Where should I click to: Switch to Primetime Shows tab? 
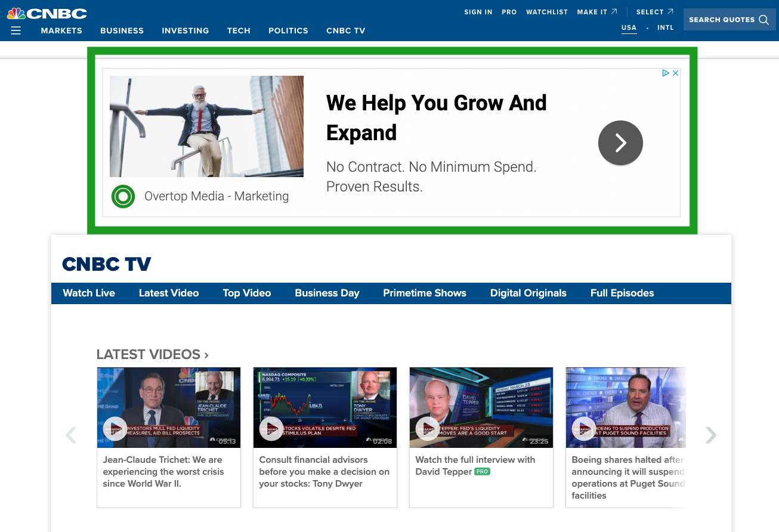tap(425, 293)
